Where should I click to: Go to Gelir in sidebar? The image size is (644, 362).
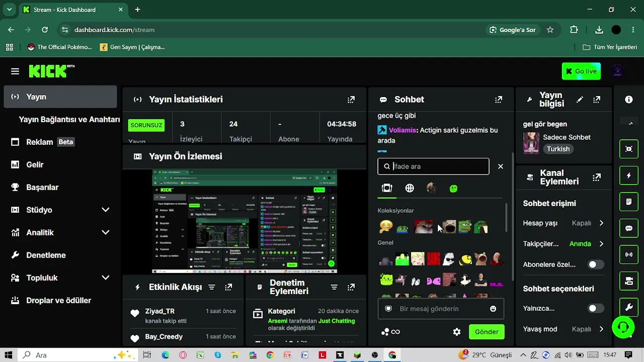60,164
